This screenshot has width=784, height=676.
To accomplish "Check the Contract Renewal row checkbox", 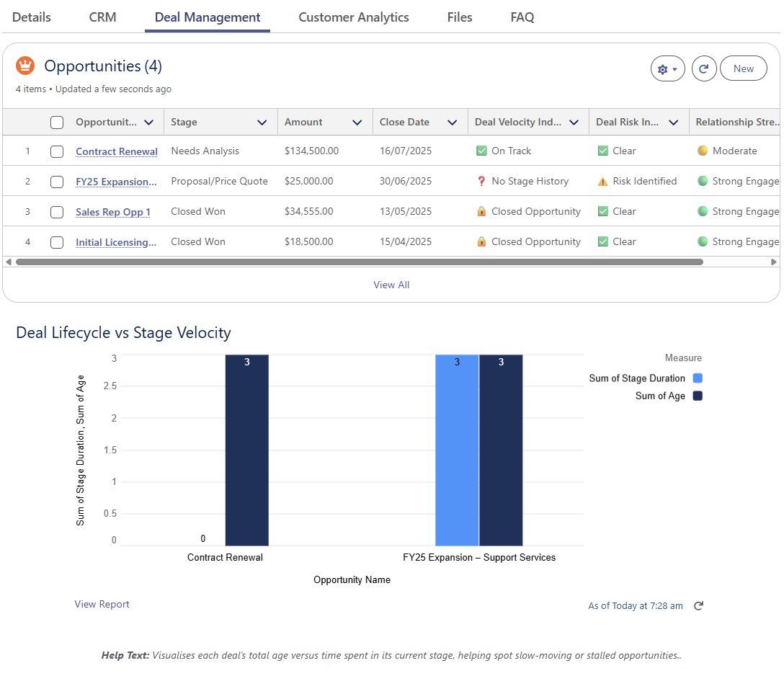I will [57, 151].
